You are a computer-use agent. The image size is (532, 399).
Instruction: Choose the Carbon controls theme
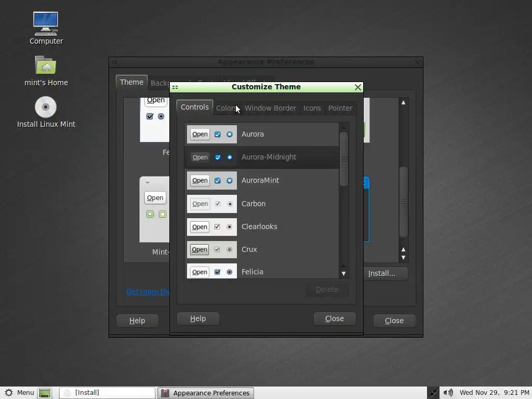click(x=261, y=204)
